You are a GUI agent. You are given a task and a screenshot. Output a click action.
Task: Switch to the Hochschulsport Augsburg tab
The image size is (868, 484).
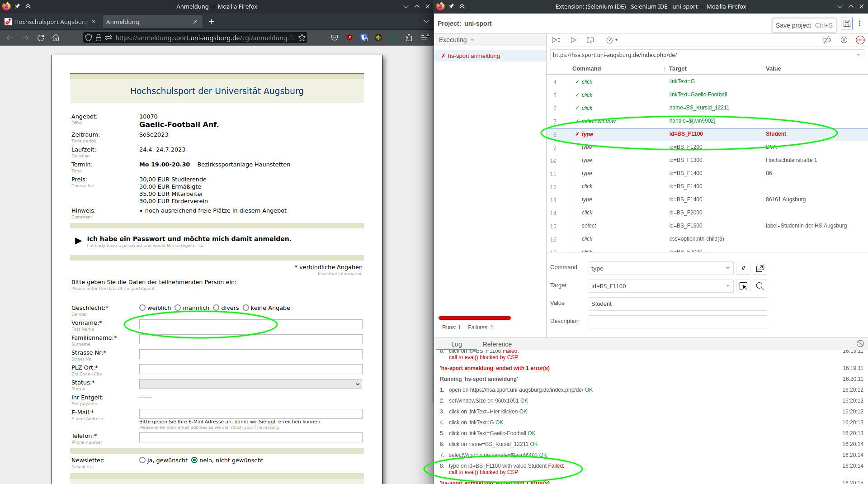pyautogui.click(x=50, y=22)
